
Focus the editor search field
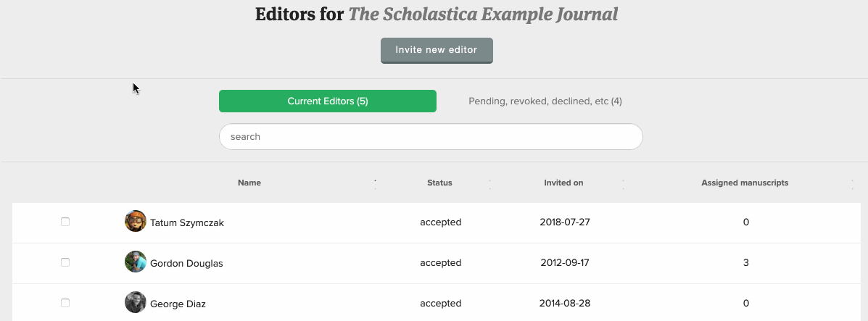coord(431,137)
